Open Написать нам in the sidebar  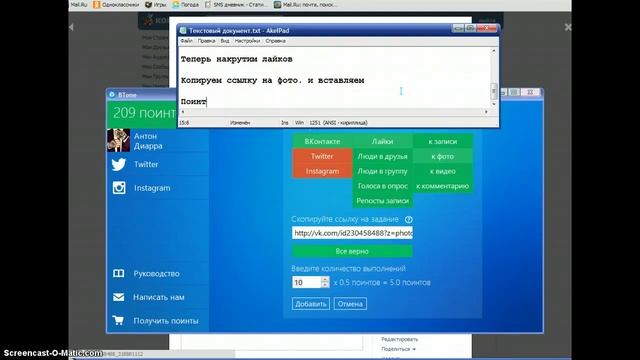pyautogui.click(x=158, y=297)
